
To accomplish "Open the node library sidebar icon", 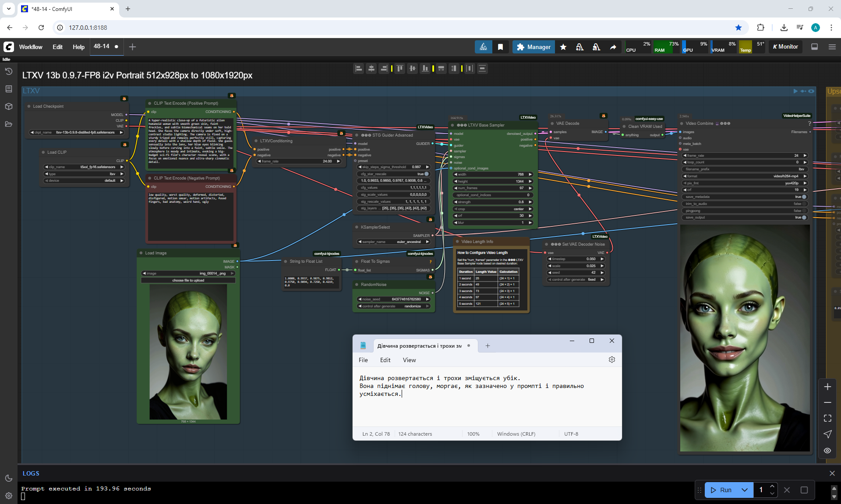I will (9, 89).
